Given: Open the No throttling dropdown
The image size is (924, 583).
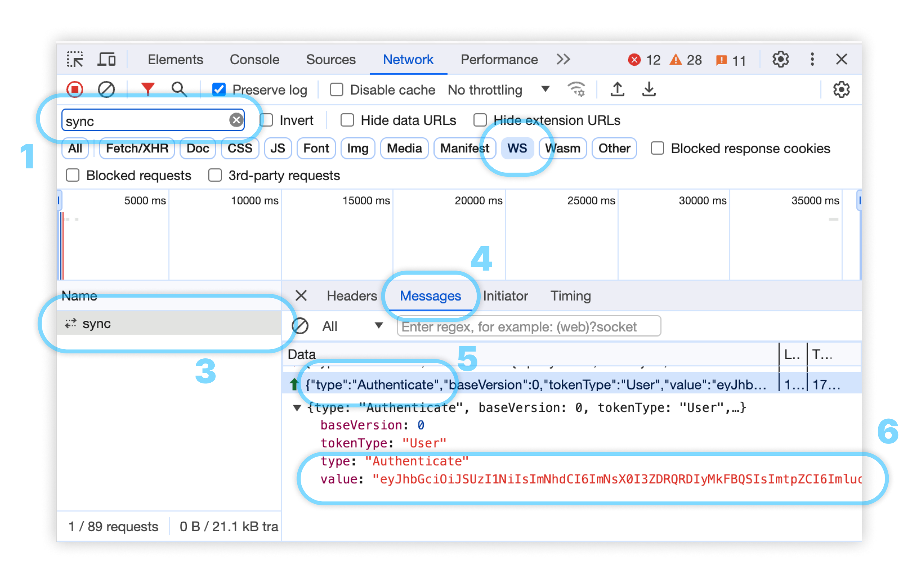Looking at the screenshot, I should coord(499,90).
